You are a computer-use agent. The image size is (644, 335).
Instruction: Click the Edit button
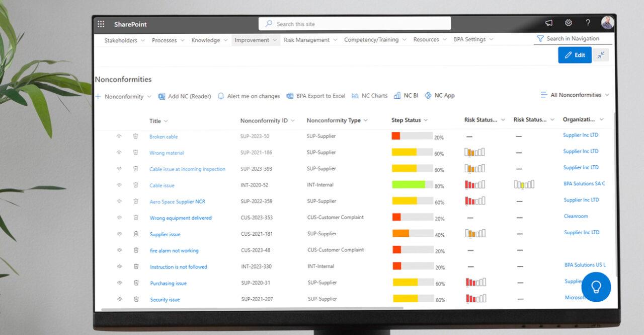575,55
